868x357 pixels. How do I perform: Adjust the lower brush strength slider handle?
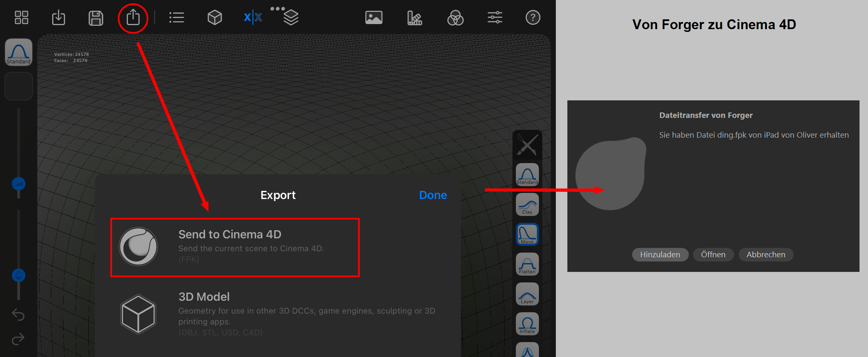click(19, 275)
